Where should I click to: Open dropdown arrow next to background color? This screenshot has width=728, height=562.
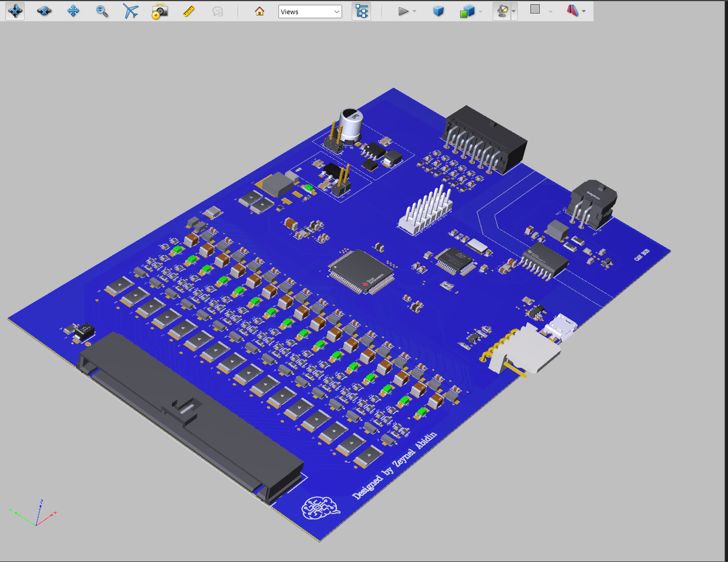pos(550,11)
